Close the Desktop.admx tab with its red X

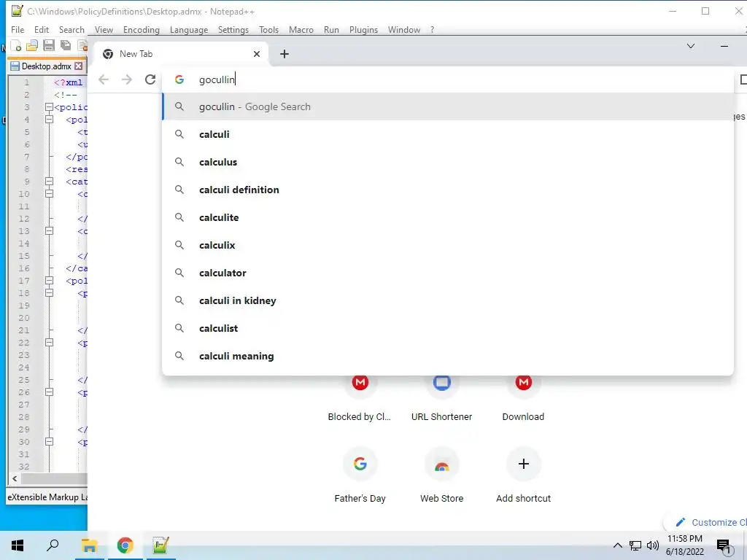pos(79,66)
